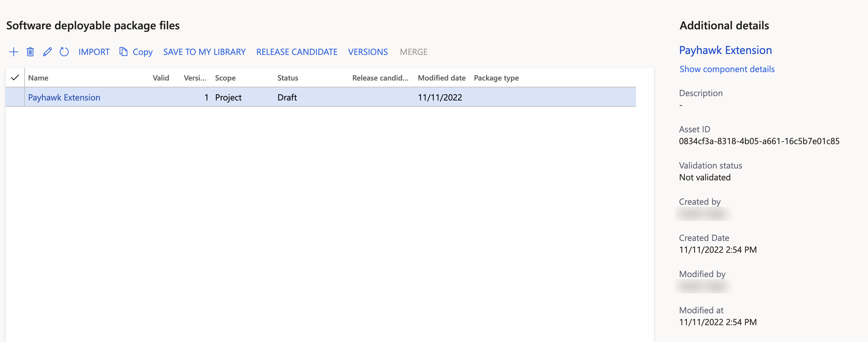Click the Modified at timestamp value
Image resolution: width=868 pixels, height=342 pixels.
point(718,322)
